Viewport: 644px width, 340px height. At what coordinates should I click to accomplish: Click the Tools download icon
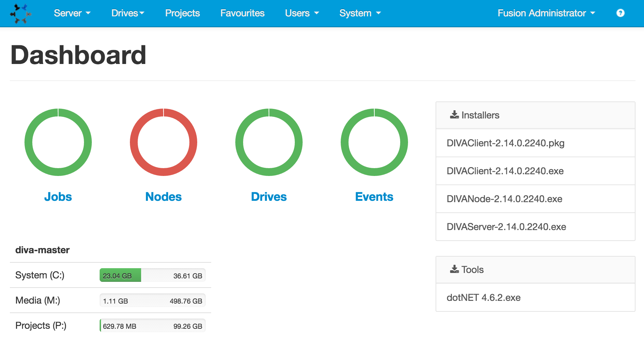[x=454, y=269]
